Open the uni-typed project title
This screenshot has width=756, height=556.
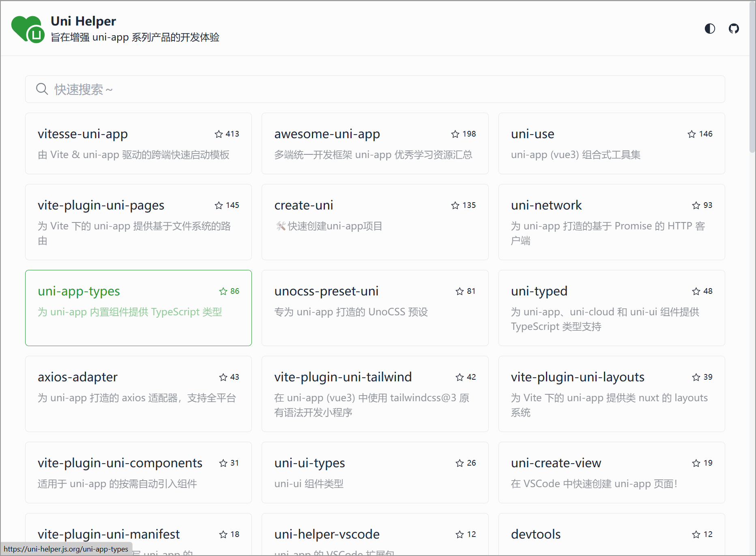click(x=539, y=291)
